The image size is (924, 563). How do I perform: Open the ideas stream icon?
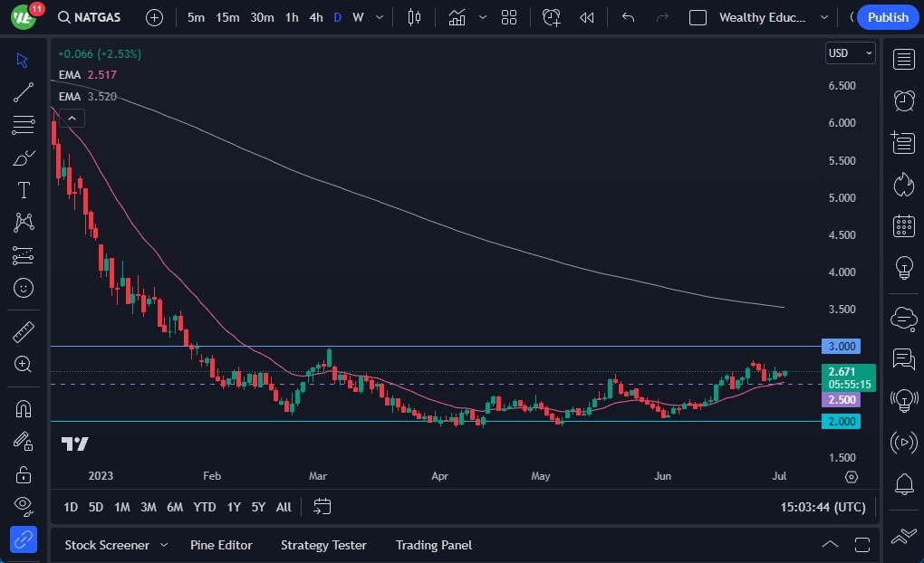pyautogui.click(x=903, y=400)
